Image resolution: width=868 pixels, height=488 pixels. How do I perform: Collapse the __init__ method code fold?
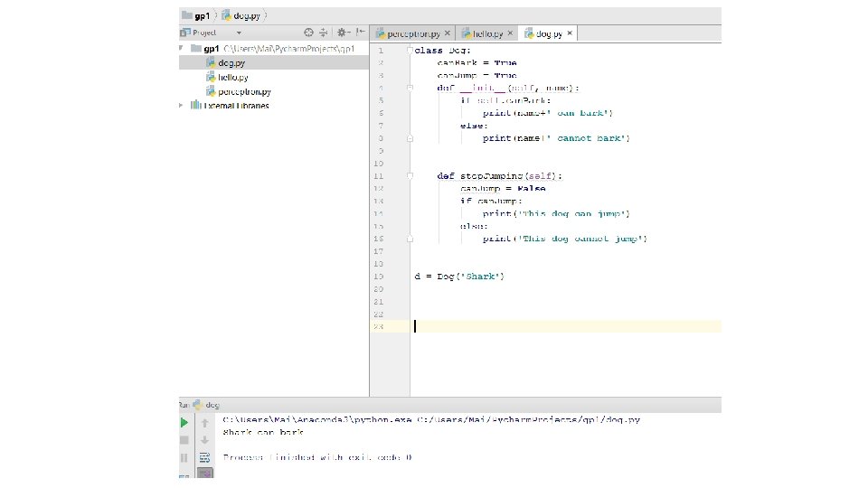click(410, 89)
